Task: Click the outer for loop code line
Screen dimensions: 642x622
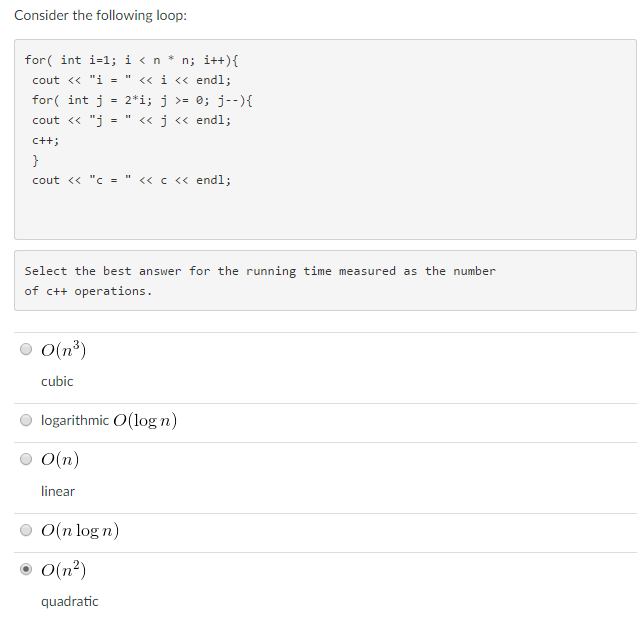Action: (131, 60)
